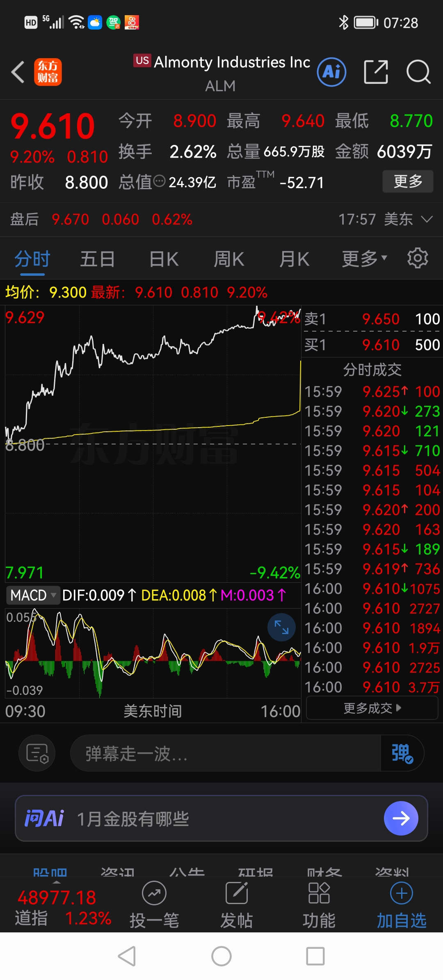
Task: Tap the 16:00 9.610 1.9万 trade row
Action: pos(372,648)
